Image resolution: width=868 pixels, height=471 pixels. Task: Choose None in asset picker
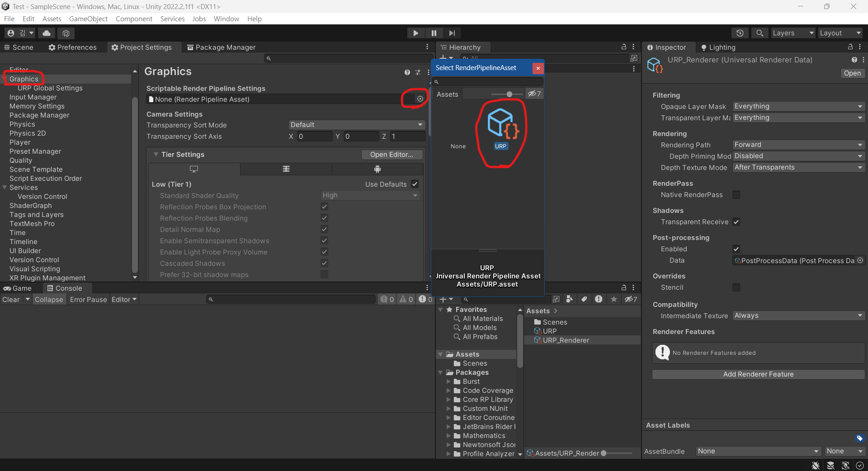click(458, 146)
